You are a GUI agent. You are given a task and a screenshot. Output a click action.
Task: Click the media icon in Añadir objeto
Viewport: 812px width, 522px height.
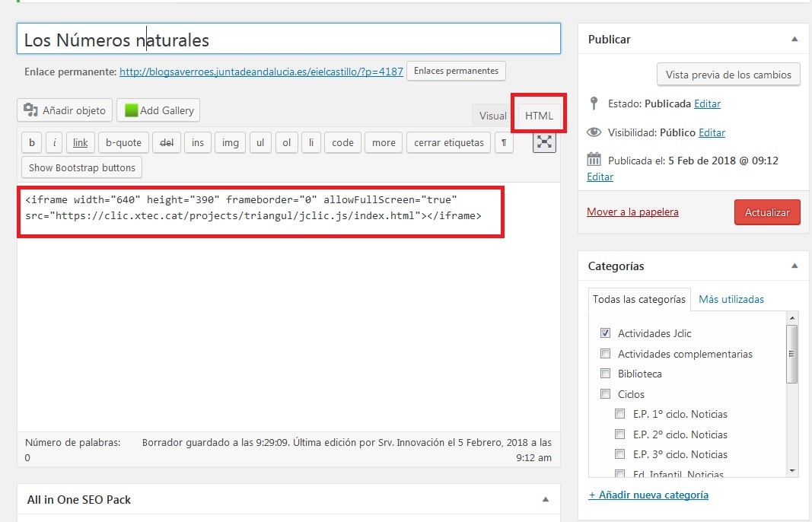click(31, 110)
